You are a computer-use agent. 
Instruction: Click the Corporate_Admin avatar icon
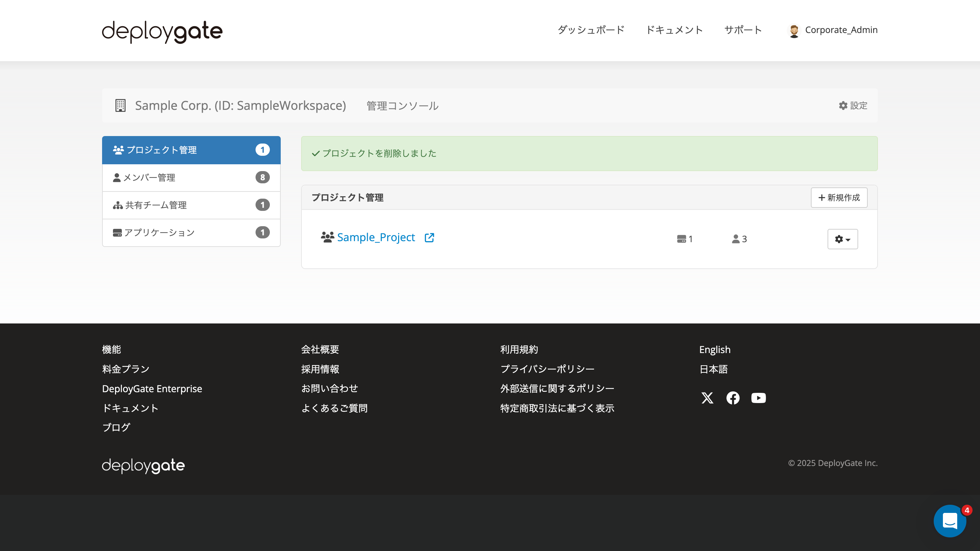(x=794, y=30)
